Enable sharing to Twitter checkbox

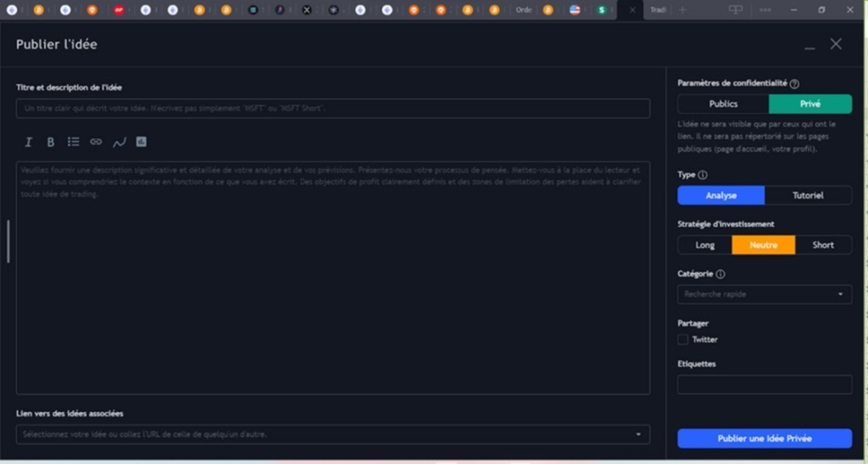pos(682,340)
